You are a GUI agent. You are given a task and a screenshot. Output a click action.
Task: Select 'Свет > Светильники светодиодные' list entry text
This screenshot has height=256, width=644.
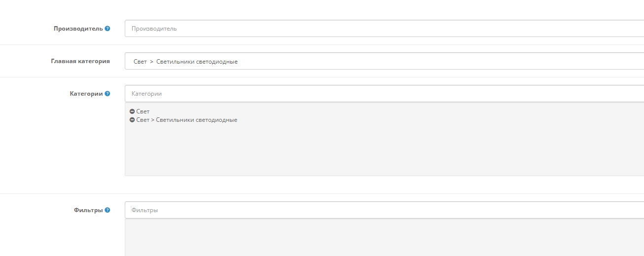click(186, 120)
